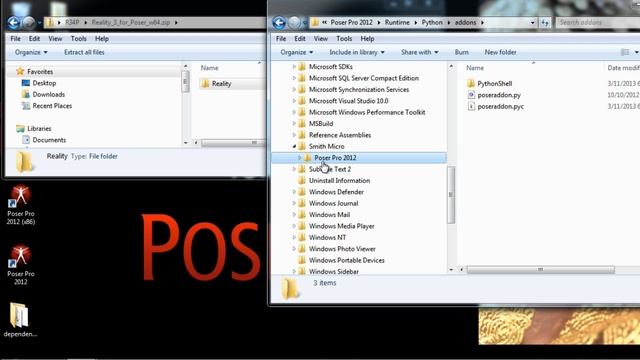Click Python in the address breadcrumb

432,22
